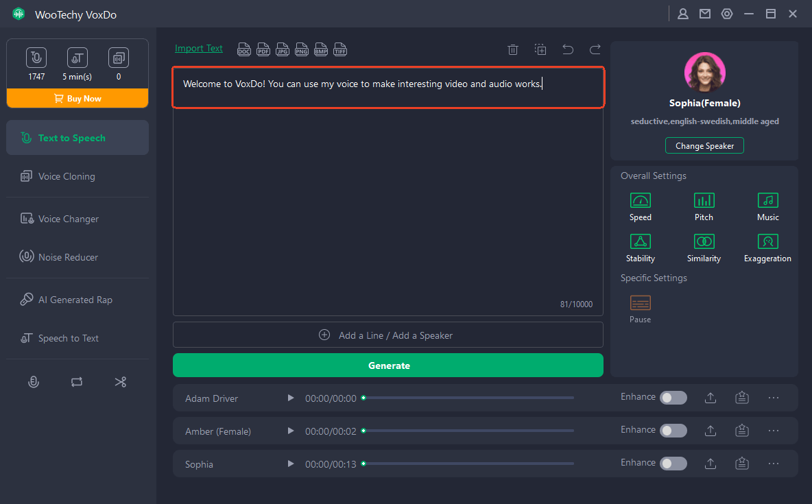This screenshot has width=812, height=504.
Task: Open more options for the Sophia track
Action: [774, 464]
